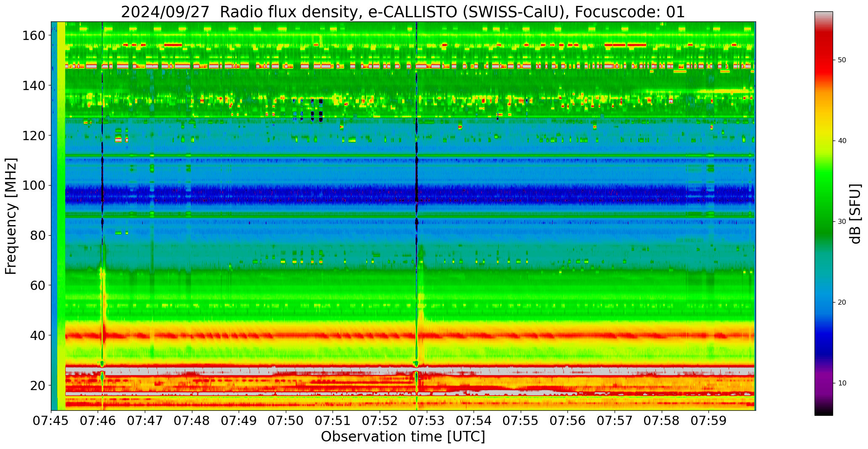Click the 07:45 time tick label

(51, 420)
